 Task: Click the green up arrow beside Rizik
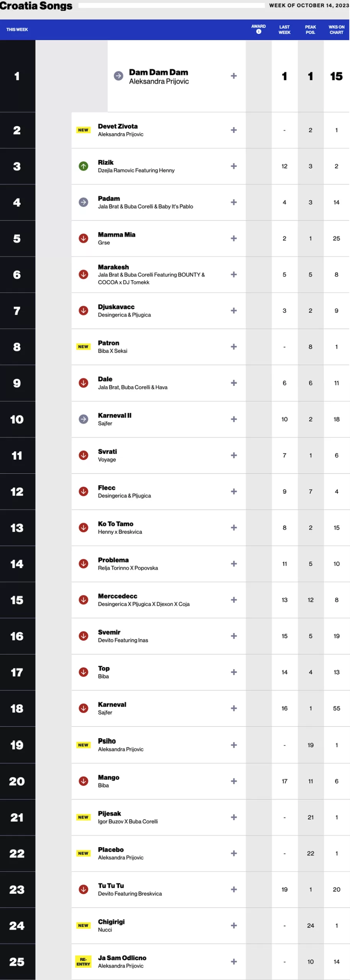pyautogui.click(x=83, y=166)
